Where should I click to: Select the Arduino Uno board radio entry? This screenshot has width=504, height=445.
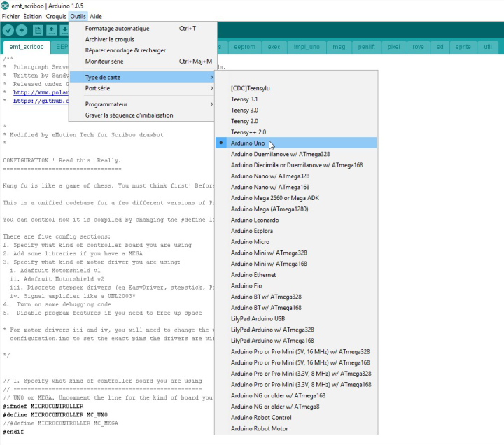[x=296, y=143]
